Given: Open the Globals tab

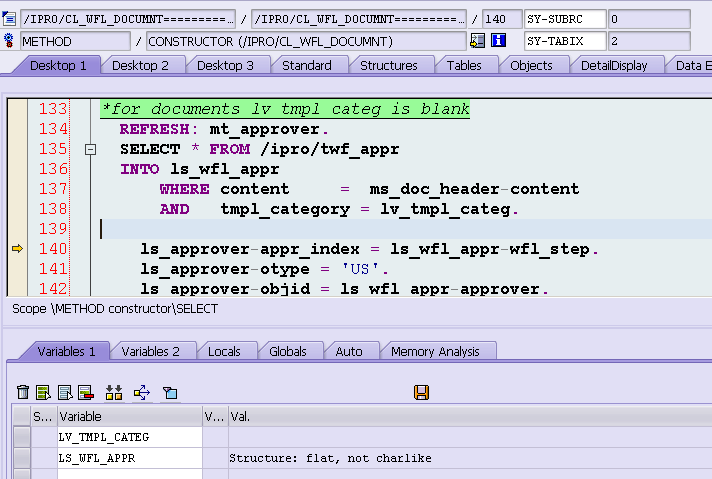Looking at the screenshot, I should (x=288, y=351).
